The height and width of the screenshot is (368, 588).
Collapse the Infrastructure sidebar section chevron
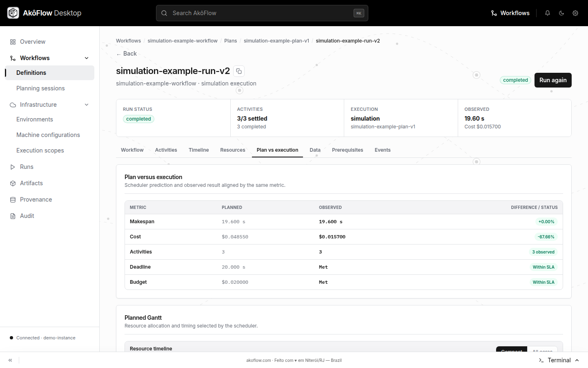(x=87, y=105)
